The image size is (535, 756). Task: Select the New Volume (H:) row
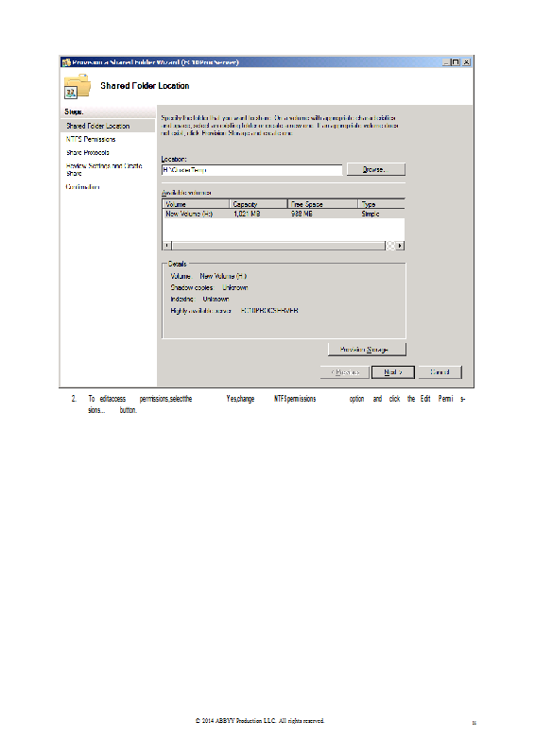[284, 214]
